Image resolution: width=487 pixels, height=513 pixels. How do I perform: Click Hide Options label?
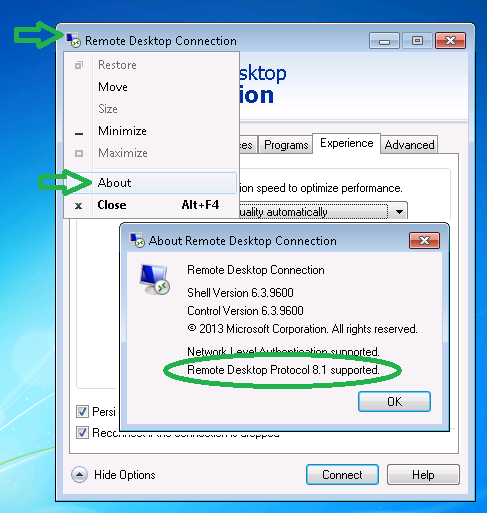click(x=125, y=475)
